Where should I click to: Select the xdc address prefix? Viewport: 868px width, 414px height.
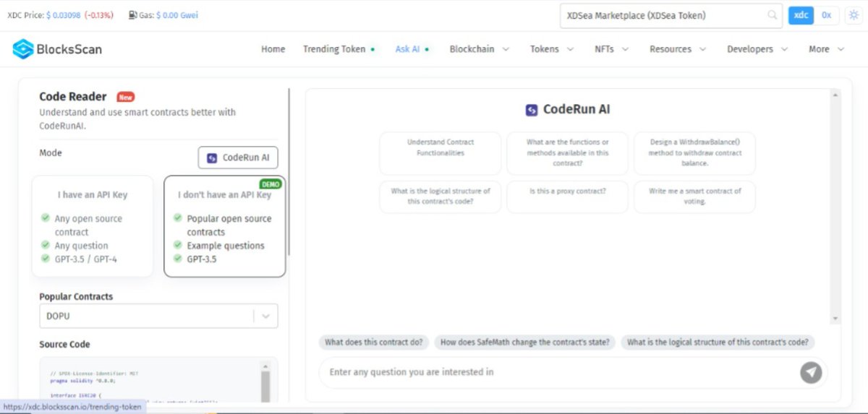[x=801, y=15]
